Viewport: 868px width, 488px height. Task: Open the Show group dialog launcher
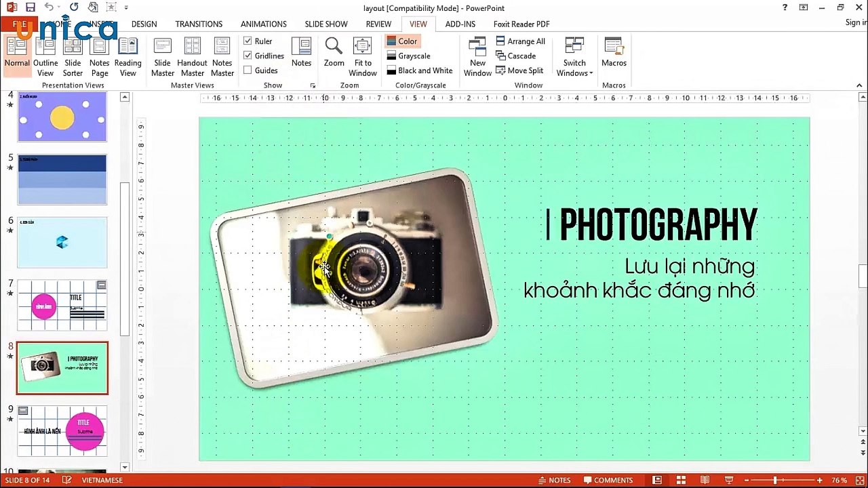pyautogui.click(x=313, y=86)
